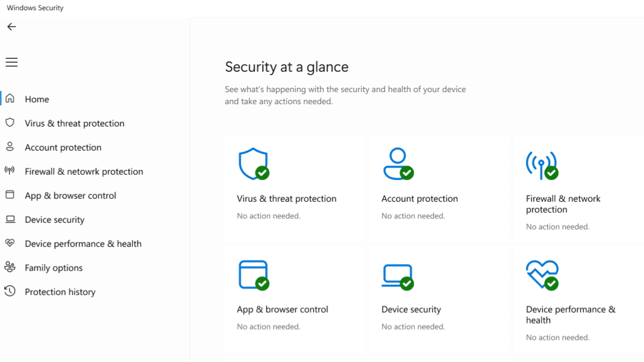Click the Family options people icon in sidebar

click(10, 267)
